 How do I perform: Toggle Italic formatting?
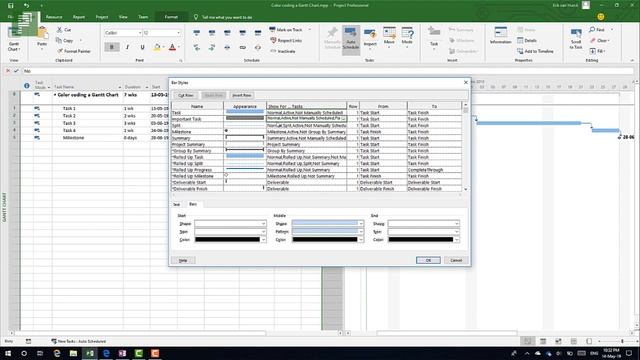[x=127, y=47]
